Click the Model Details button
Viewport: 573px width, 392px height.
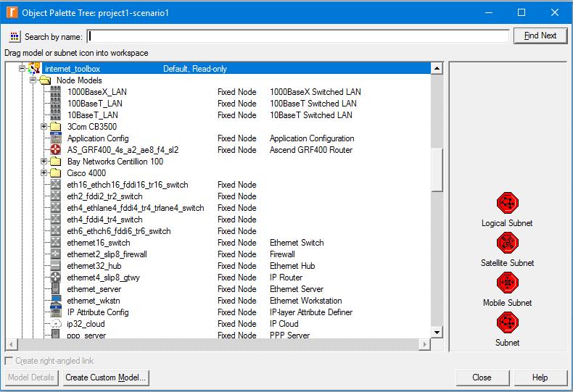(x=31, y=378)
